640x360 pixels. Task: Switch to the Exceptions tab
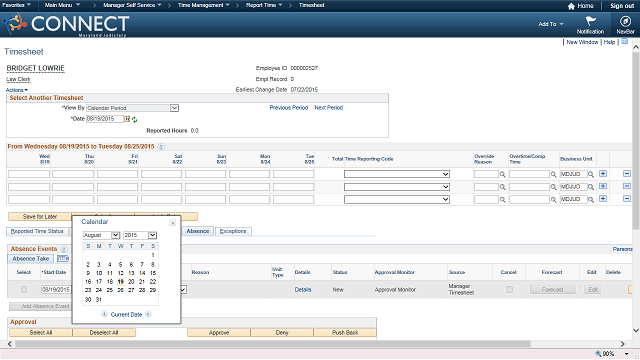click(233, 231)
